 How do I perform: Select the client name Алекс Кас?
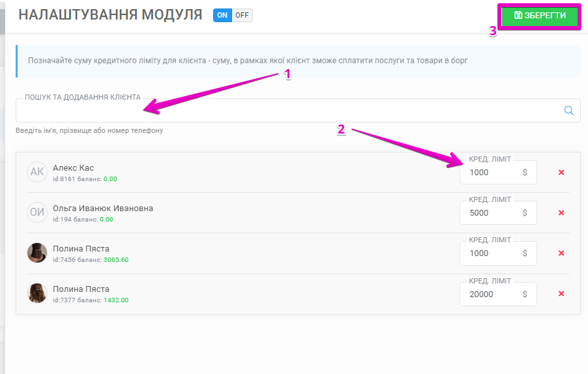tap(73, 168)
